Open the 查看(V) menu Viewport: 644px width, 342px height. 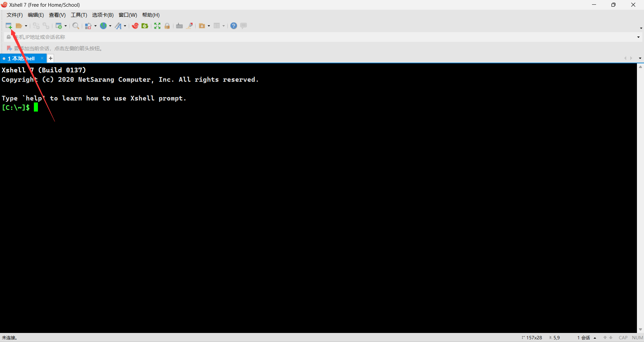57,15
